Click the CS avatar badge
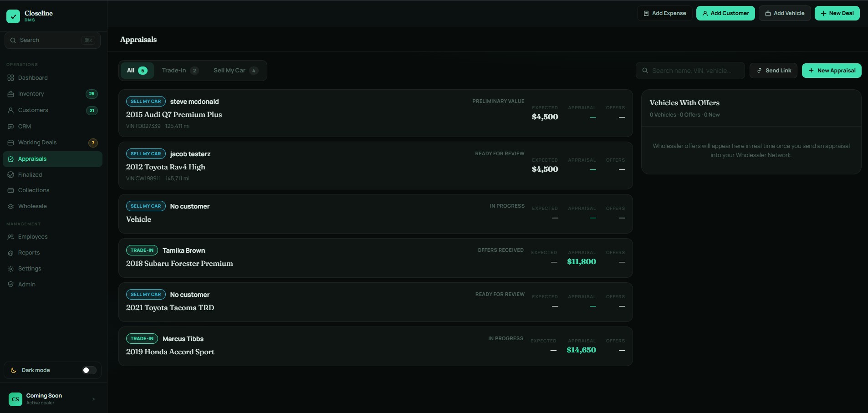The image size is (868, 413). click(15, 399)
